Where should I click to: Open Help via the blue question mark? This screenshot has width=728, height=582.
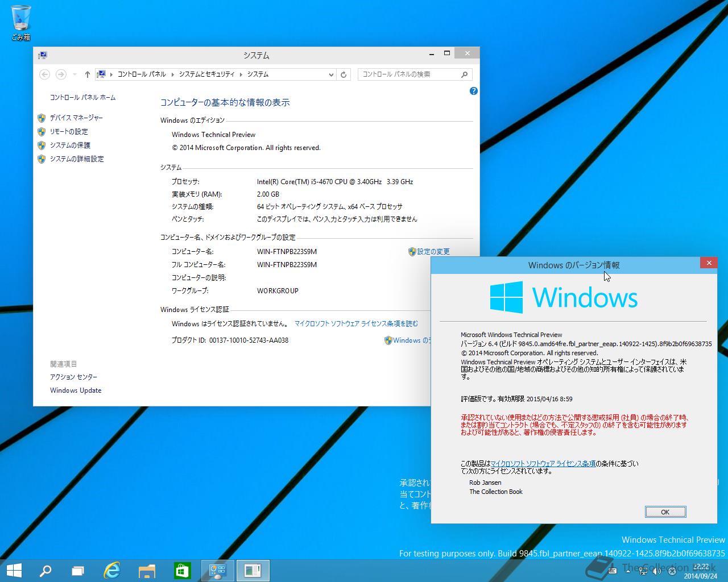pos(473,91)
